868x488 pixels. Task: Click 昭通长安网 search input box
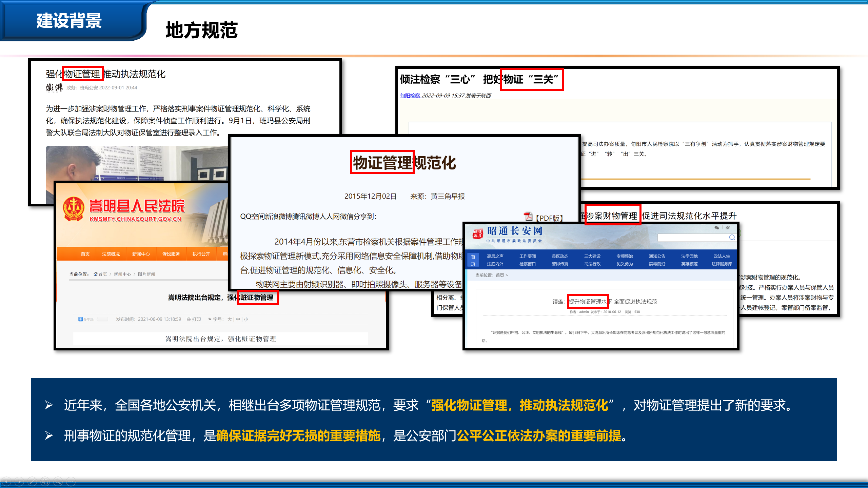click(692, 238)
